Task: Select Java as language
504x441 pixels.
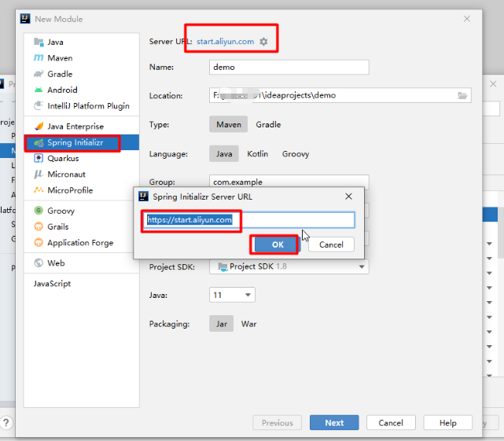Action: click(x=224, y=153)
